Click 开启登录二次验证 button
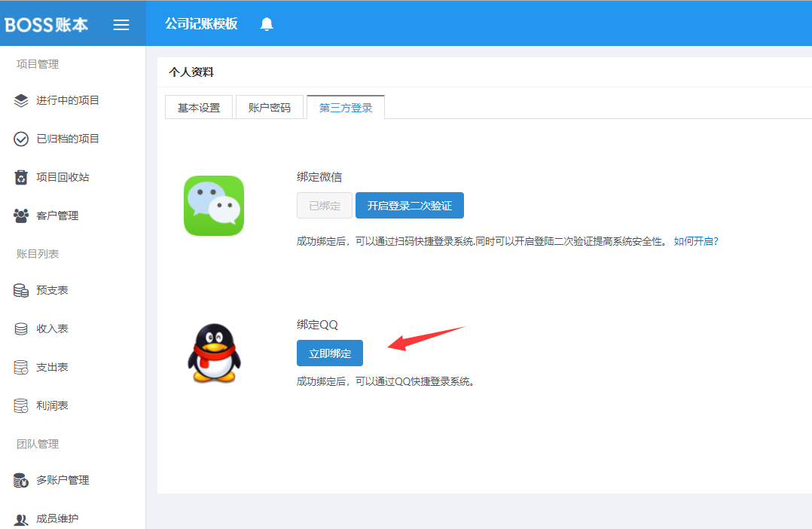Screen dimensions: 812x529 [x=410, y=206]
